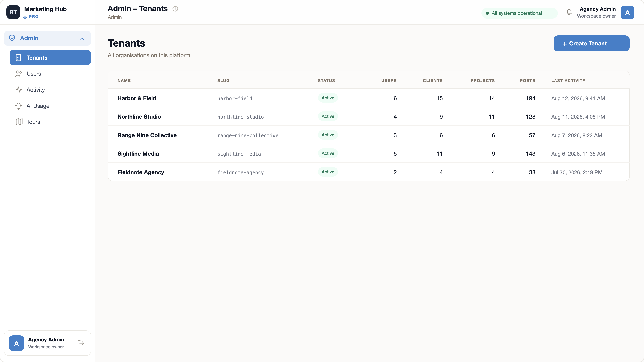644x362 pixels.
Task: Click the Activity pulse icon
Action: click(19, 90)
